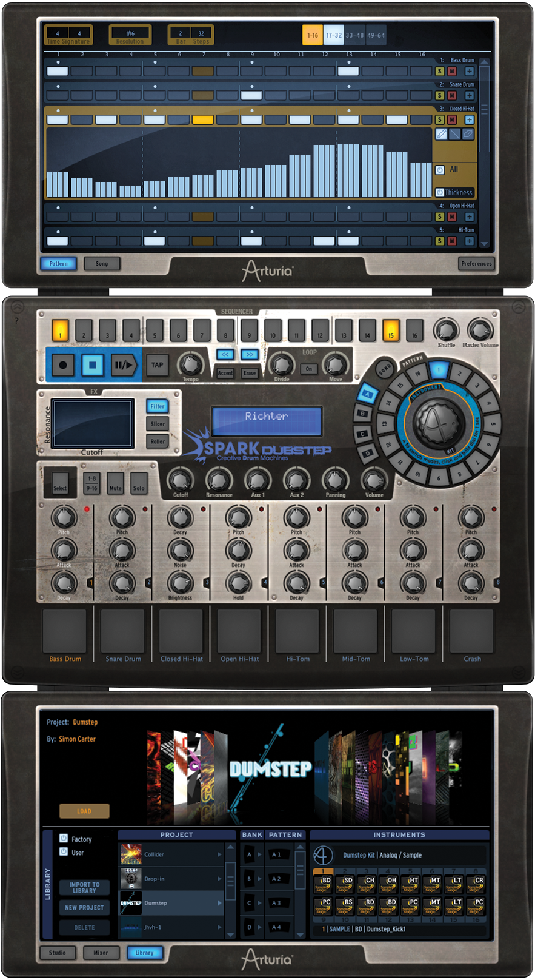Select the Filter FX mode
Image resolution: width=535 pixels, height=980 pixels.
158,406
